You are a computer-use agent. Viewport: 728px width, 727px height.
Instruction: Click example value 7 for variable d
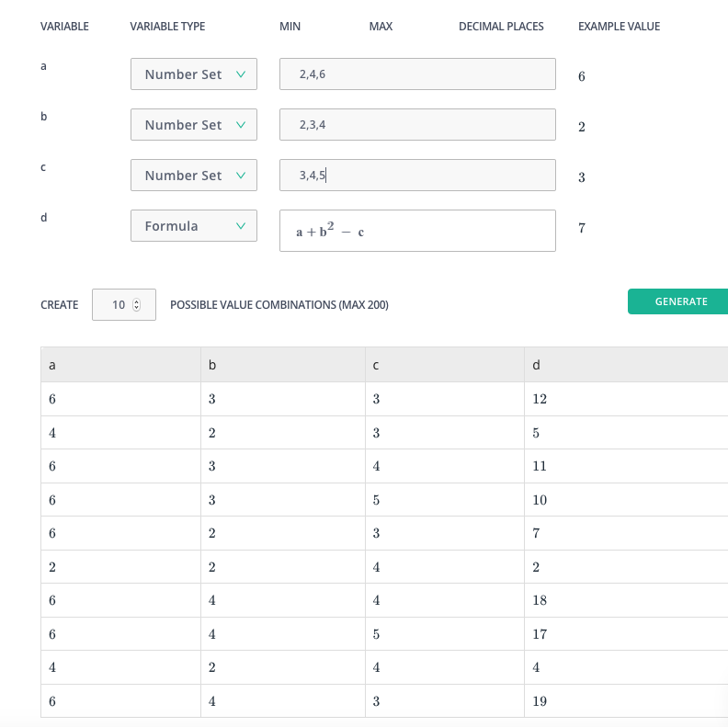(581, 228)
